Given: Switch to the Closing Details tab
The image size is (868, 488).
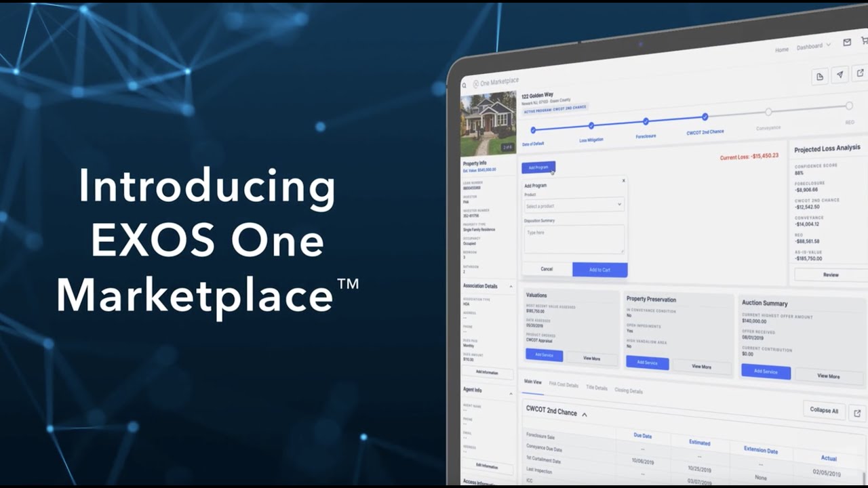Looking at the screenshot, I should [x=629, y=391].
